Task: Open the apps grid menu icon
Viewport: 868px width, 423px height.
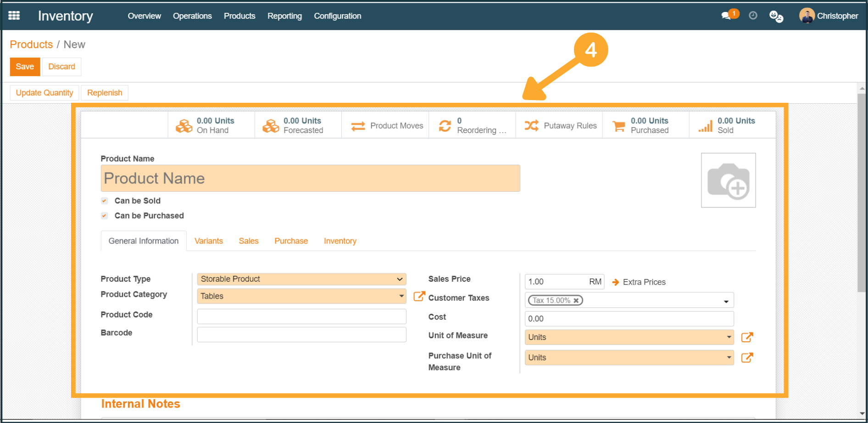Action: click(14, 16)
